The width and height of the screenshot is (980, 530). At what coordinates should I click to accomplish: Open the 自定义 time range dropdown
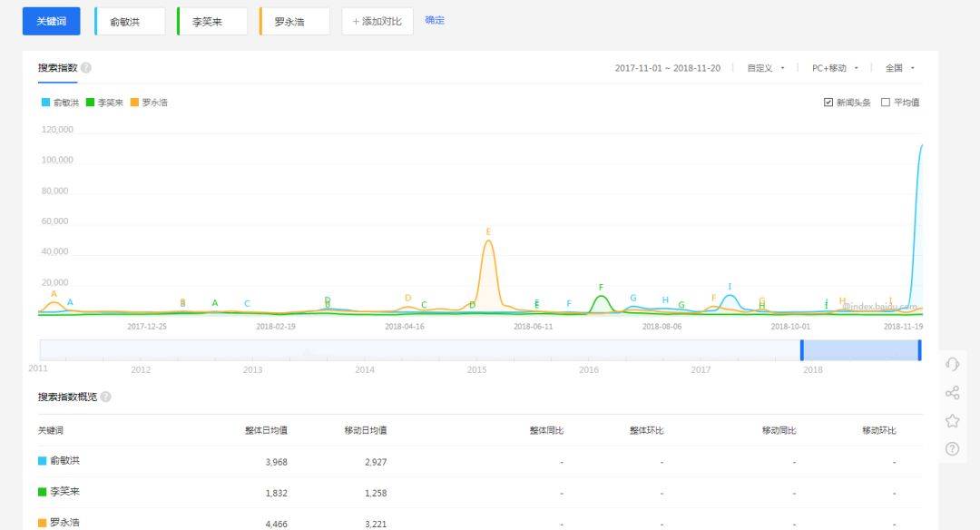[766, 68]
